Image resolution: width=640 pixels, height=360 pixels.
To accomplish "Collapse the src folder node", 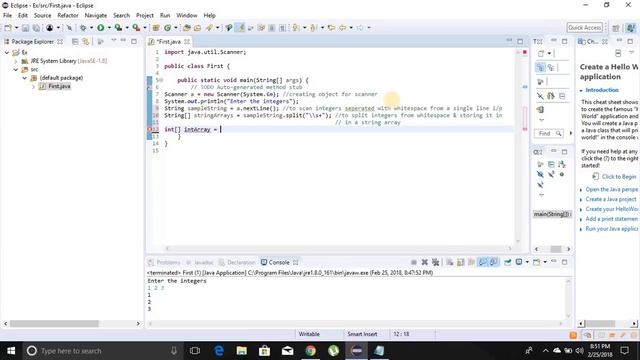I will (16, 70).
